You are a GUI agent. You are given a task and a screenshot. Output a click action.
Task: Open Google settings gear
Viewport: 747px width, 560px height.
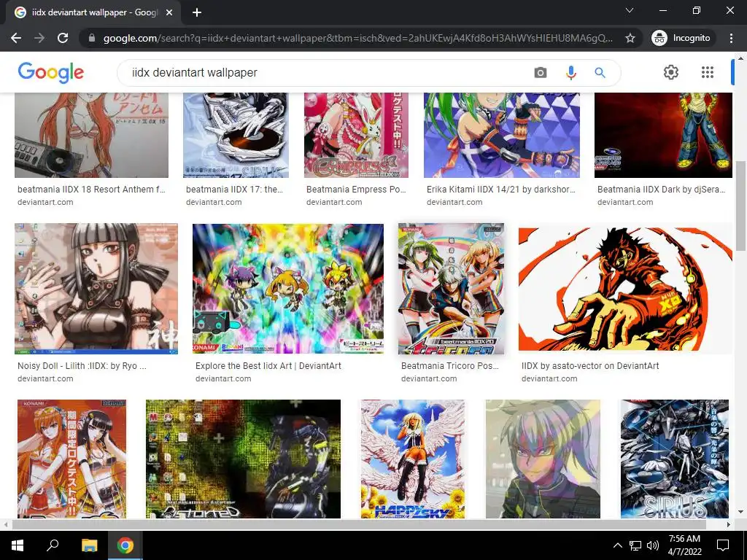(x=671, y=72)
